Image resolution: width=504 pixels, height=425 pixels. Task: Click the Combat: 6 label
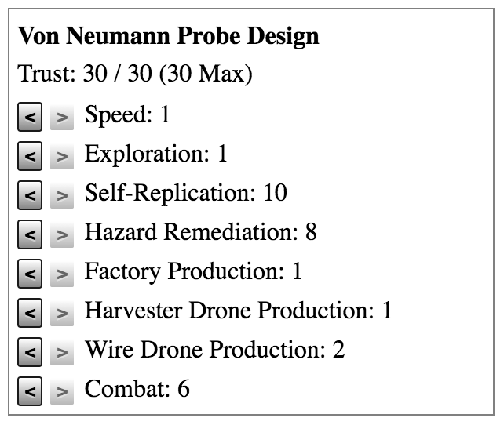pyautogui.click(x=137, y=389)
